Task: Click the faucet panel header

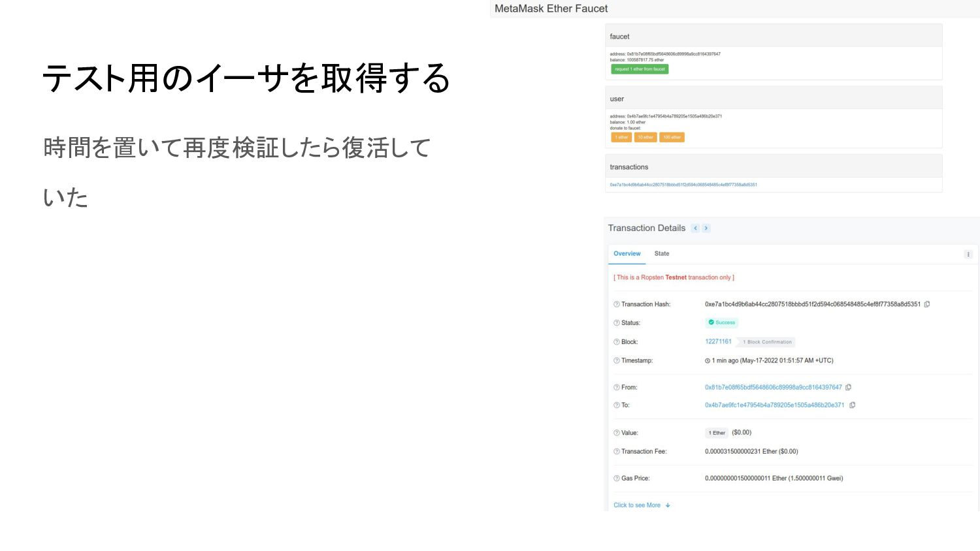Action: [x=774, y=36]
